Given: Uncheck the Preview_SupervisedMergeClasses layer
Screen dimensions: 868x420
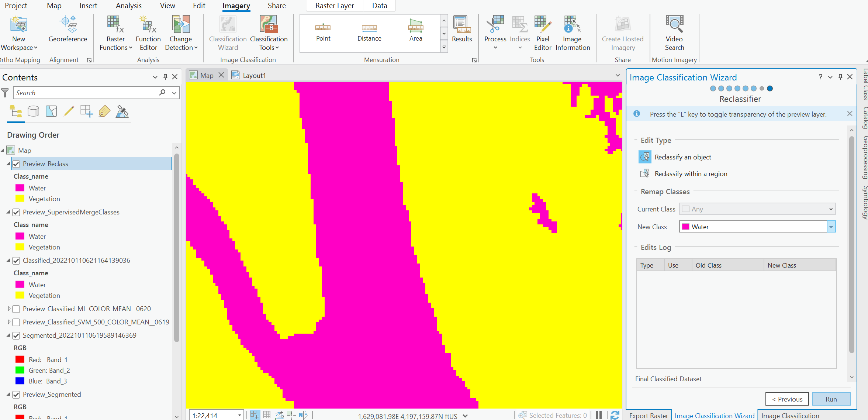Looking at the screenshot, I should [x=16, y=212].
